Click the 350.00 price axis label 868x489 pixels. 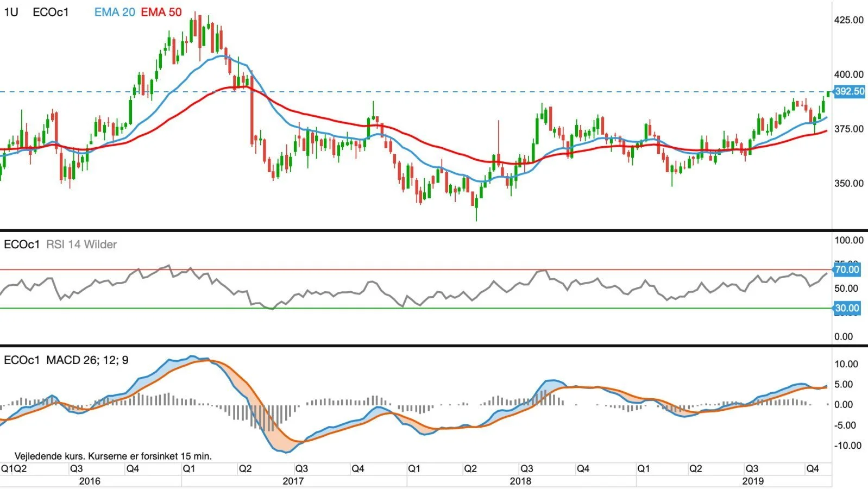[x=849, y=183]
